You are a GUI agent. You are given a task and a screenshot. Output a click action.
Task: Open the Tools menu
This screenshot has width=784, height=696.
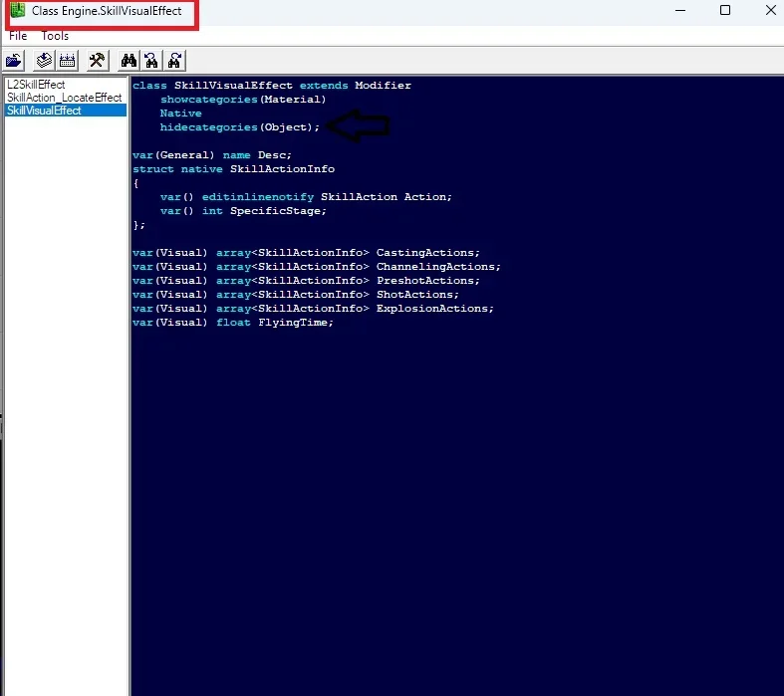pyautogui.click(x=55, y=36)
